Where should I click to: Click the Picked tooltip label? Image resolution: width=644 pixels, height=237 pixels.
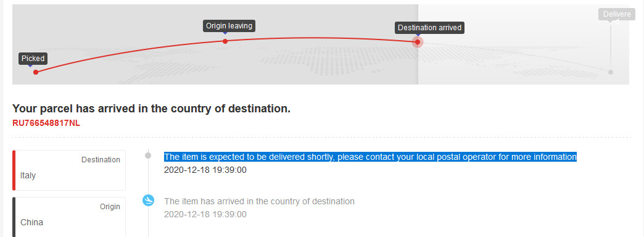click(x=33, y=59)
